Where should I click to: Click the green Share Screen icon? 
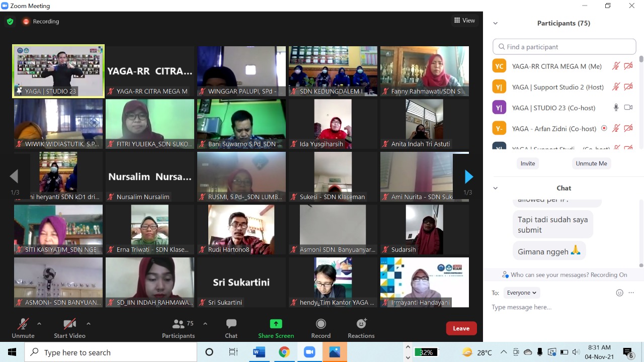pyautogui.click(x=276, y=324)
